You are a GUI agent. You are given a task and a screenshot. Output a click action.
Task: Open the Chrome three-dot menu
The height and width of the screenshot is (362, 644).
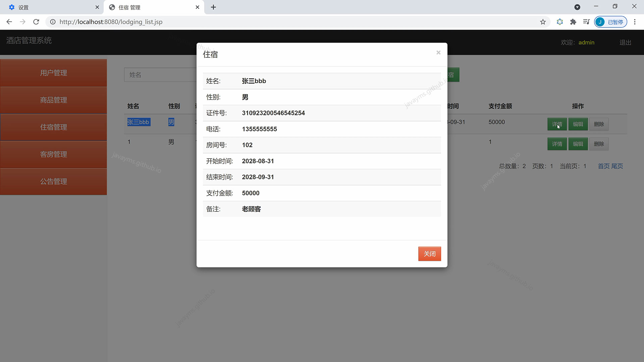pos(635,22)
